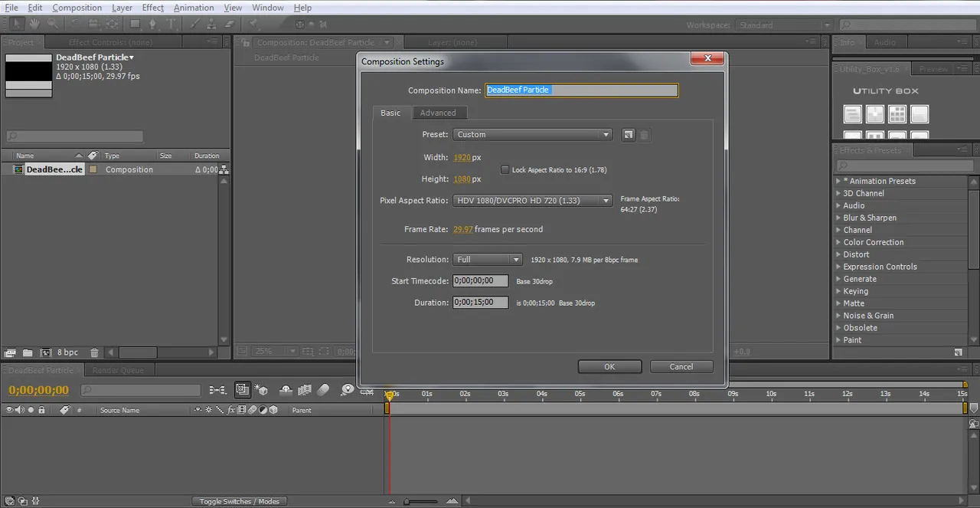Click the save preset icon beside Preset
The width and height of the screenshot is (980, 508).
(x=628, y=135)
